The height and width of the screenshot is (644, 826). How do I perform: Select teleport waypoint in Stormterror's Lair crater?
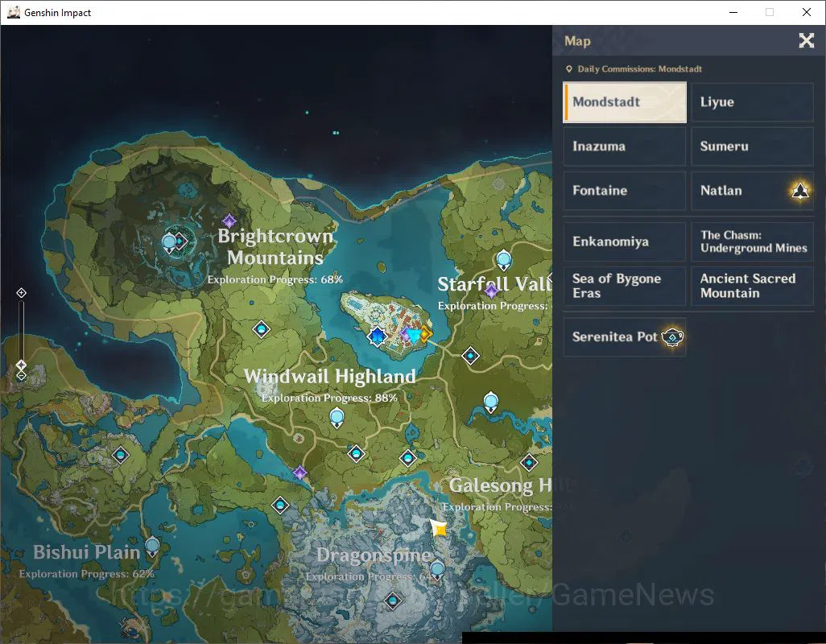point(180,242)
